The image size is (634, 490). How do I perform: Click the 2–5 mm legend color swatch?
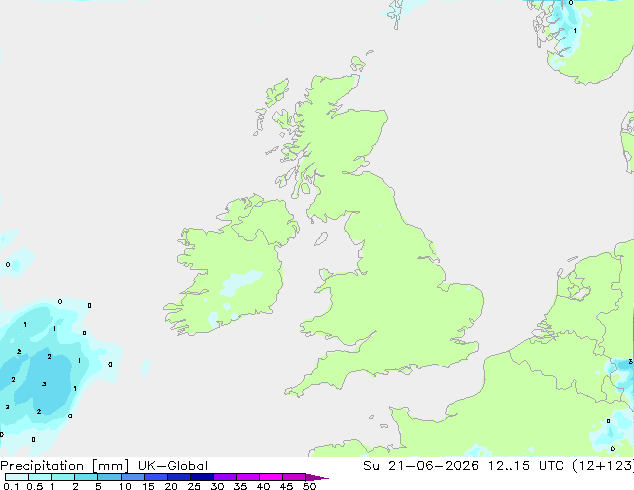pyautogui.click(x=86, y=477)
